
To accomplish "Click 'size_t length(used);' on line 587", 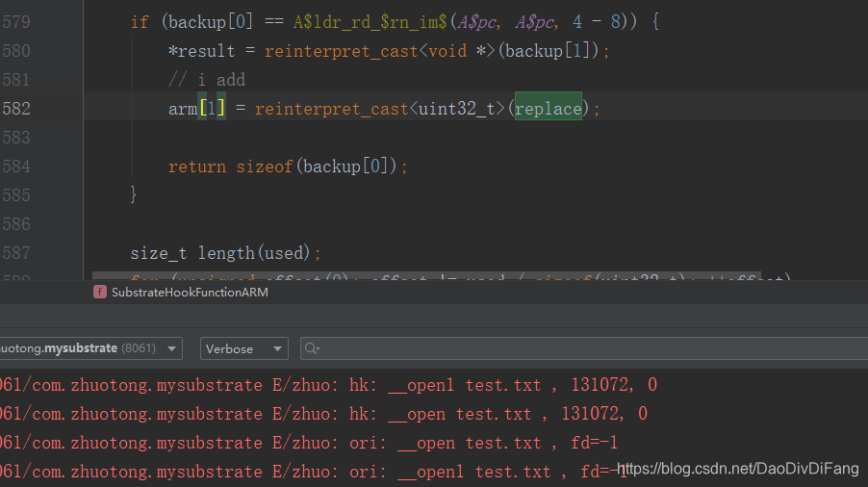I will 225,253.
